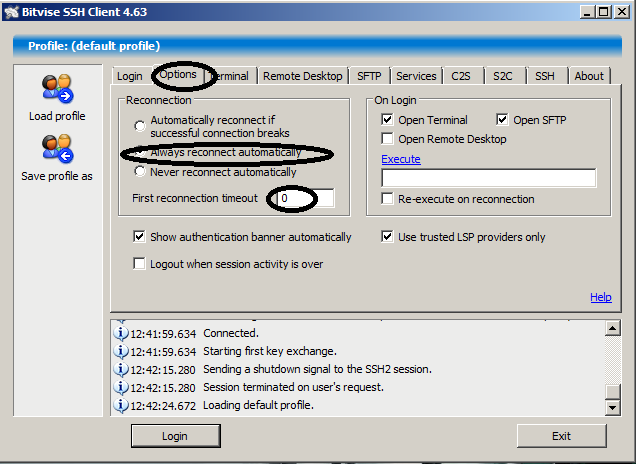Click 'Profile: (default profile)' header text
Screen dimensions: 636x464
94,46
